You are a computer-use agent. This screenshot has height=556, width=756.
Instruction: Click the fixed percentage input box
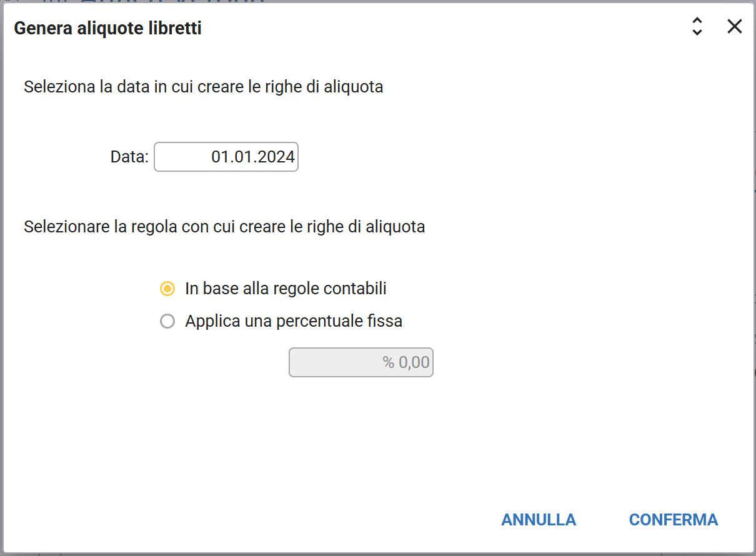(x=361, y=363)
